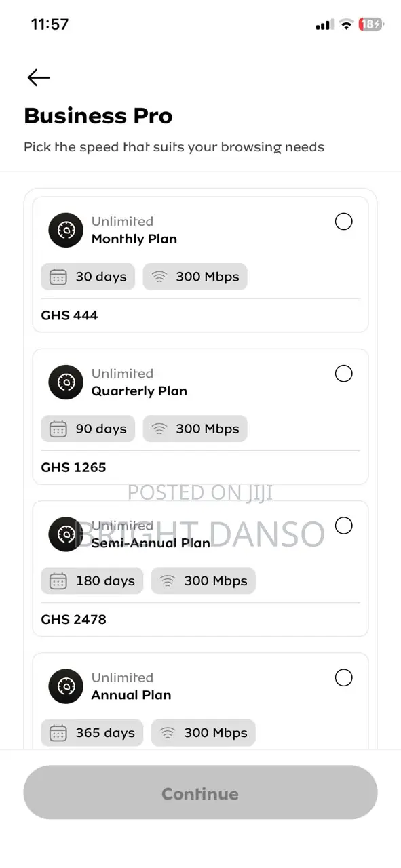Tap the calendar icon beside 365 days
Viewport: 401px width, 868px height.
point(58,732)
